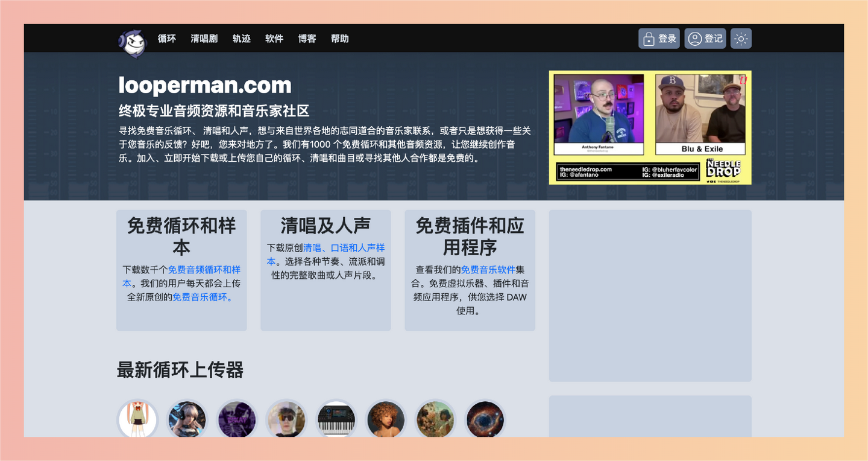Open the 清唱剧 menu
This screenshot has height=461, width=868.
tap(204, 39)
